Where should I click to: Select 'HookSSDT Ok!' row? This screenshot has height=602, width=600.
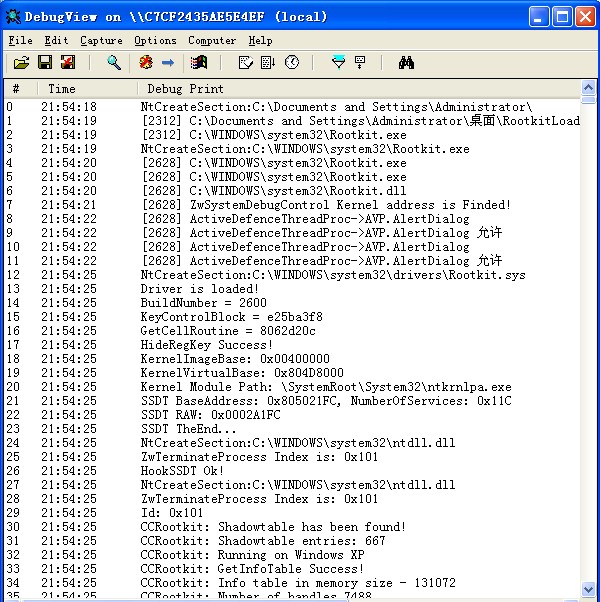(292, 471)
